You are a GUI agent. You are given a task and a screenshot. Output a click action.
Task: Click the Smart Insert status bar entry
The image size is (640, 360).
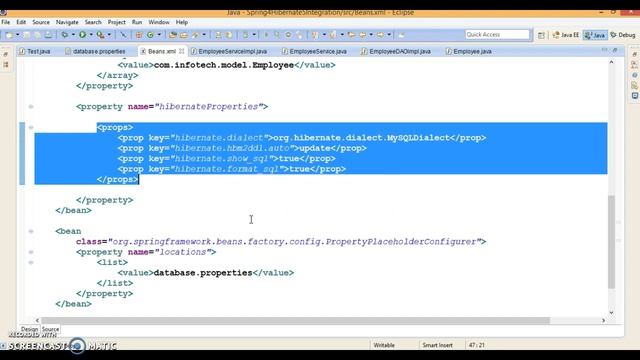[x=438, y=345]
